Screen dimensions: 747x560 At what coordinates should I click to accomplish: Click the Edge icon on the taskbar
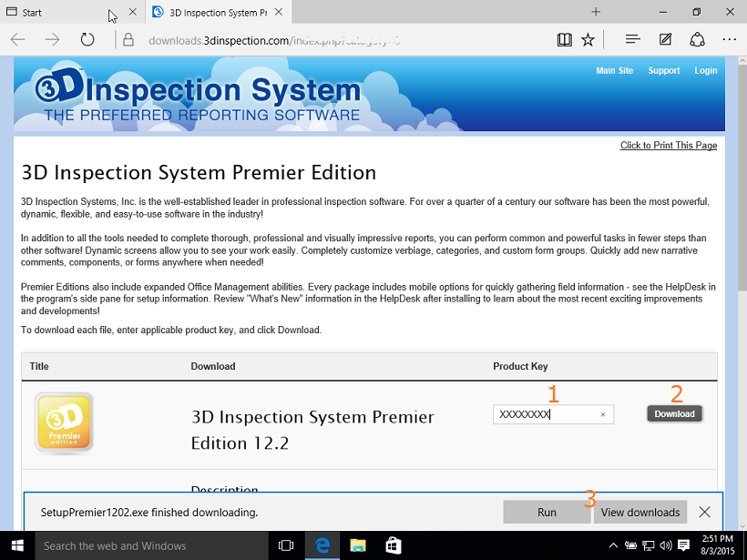point(322,545)
